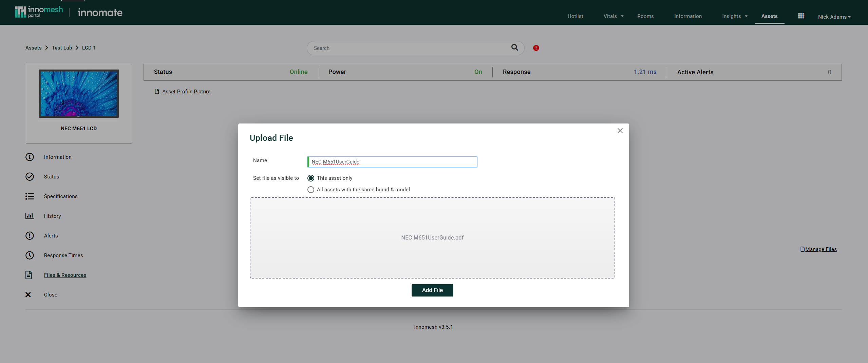Open the Asset Profile Picture link
The image size is (868, 363).
point(186,91)
